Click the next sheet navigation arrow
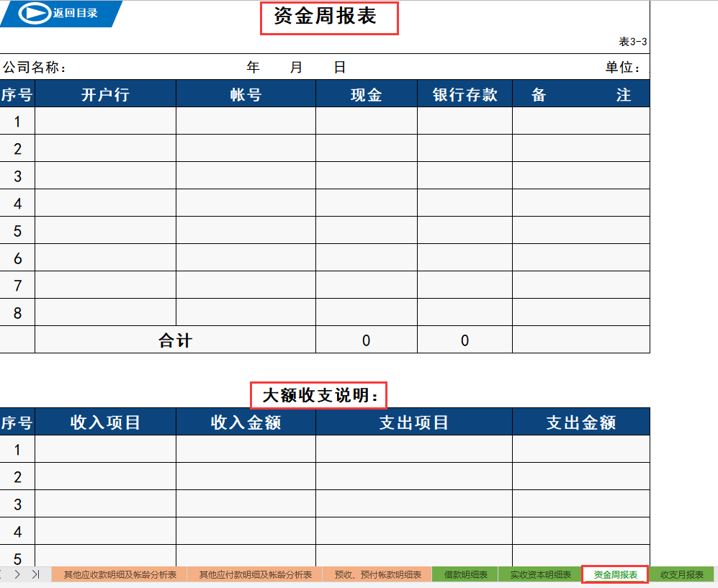 (x=18, y=574)
